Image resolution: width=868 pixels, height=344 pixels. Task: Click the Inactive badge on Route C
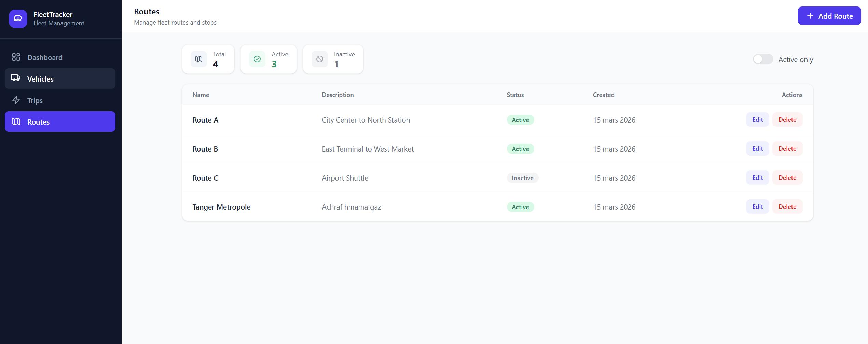523,178
